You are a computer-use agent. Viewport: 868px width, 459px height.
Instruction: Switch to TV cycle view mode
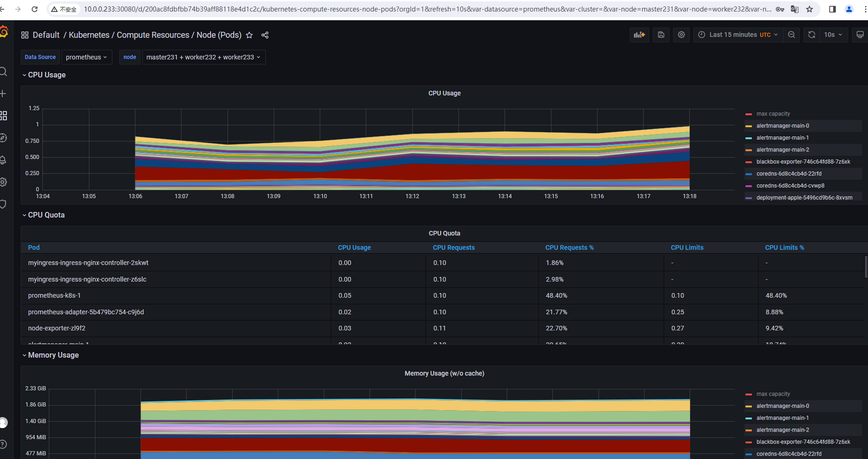(860, 35)
